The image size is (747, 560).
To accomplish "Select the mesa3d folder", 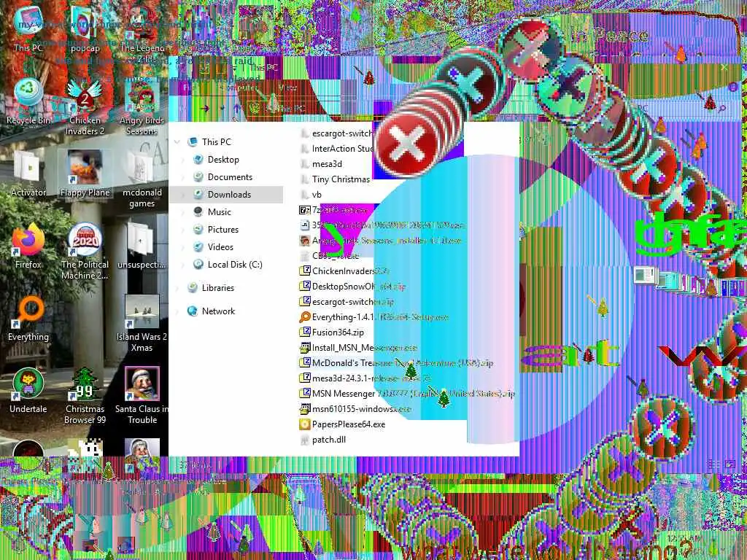I will click(x=321, y=164).
